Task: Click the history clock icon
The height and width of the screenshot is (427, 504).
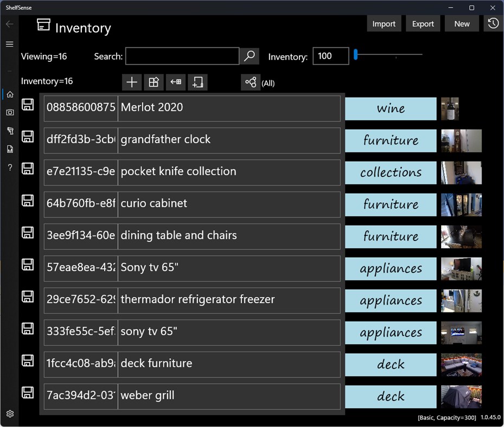Action: [x=493, y=23]
